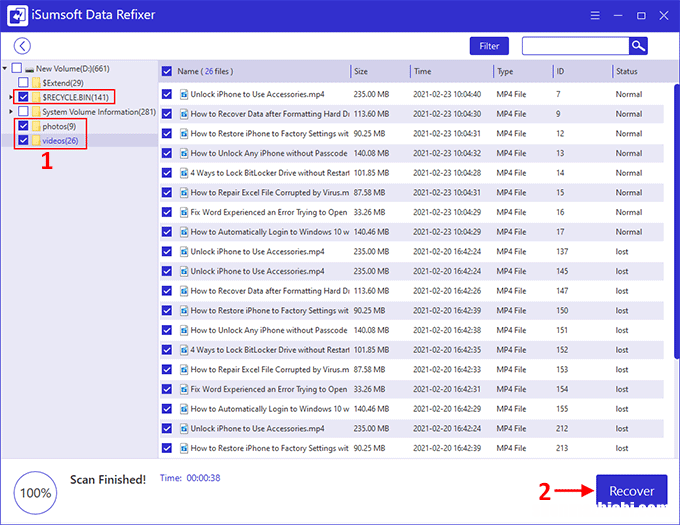This screenshot has width=680, height=525.
Task: Click the Recover button
Action: (x=631, y=490)
